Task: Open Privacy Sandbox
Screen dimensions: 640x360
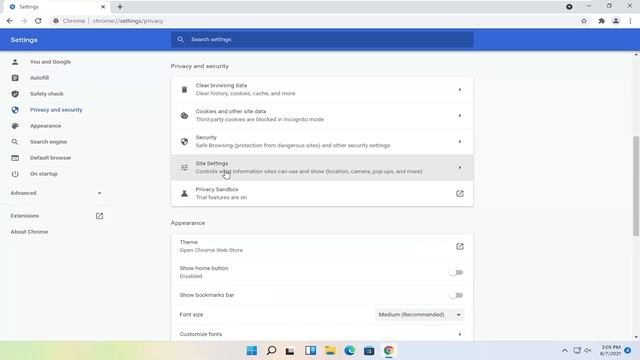Action: pyautogui.click(x=322, y=193)
